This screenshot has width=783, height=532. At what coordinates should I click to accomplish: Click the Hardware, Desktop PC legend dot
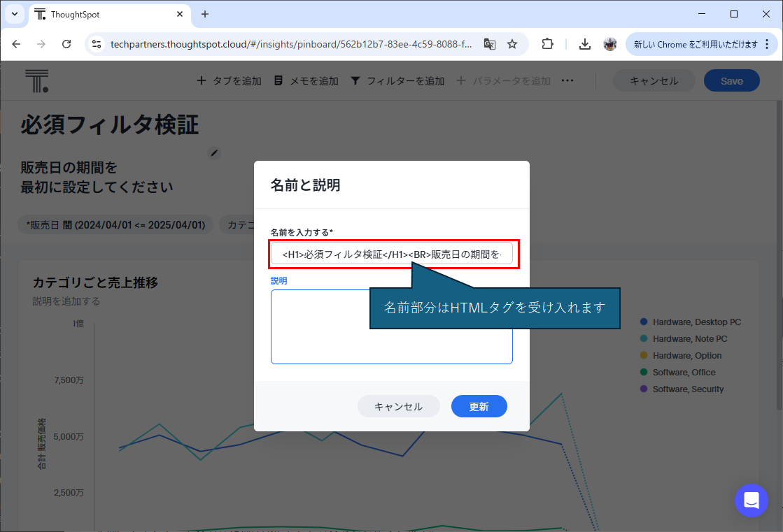[x=644, y=322]
